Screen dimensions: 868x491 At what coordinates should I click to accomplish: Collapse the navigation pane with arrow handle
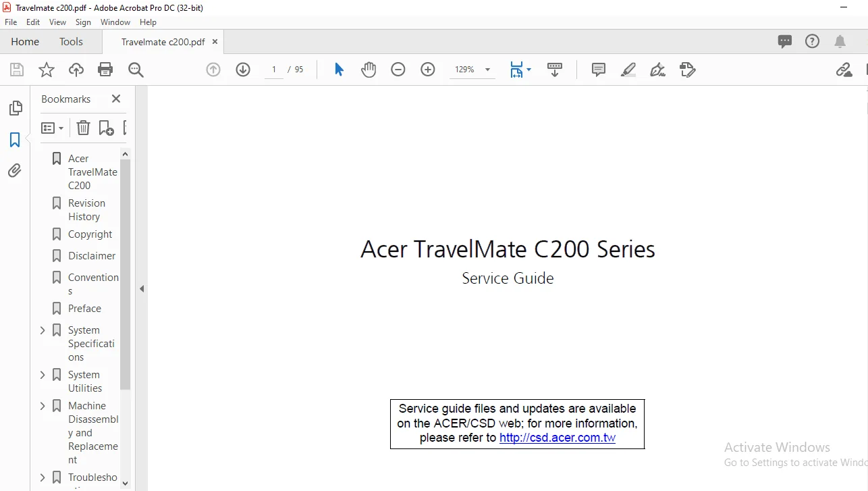click(142, 288)
